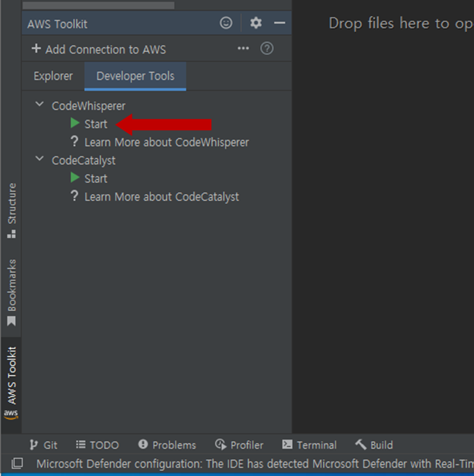Open the TODO tool window
Screen dimensions: 474x476
pyautogui.click(x=98, y=445)
